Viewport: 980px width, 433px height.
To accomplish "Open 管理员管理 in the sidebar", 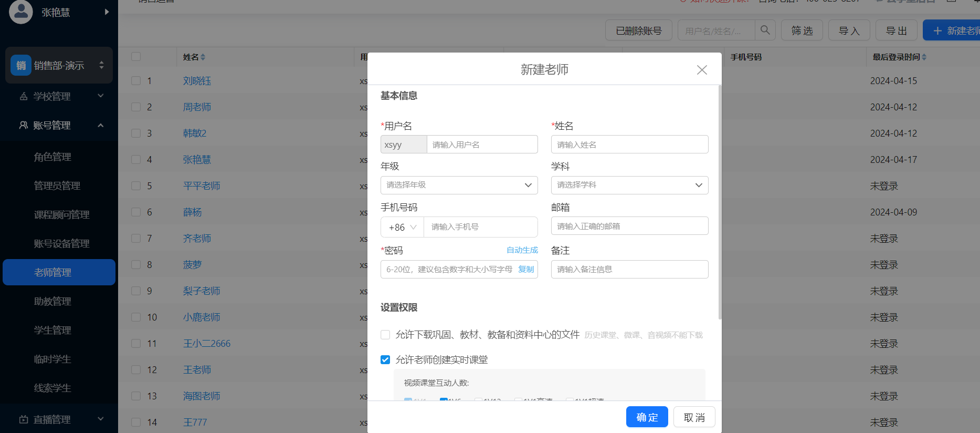I will coord(57,185).
